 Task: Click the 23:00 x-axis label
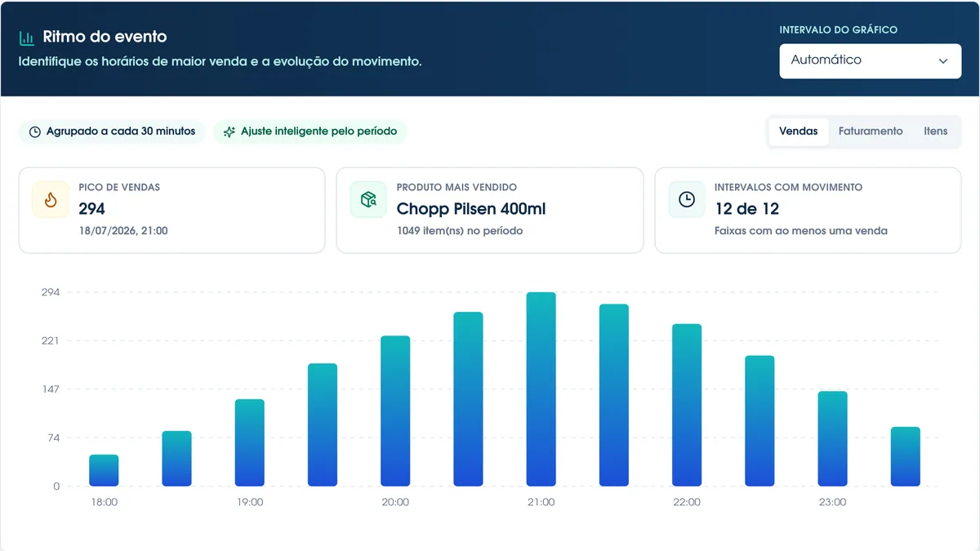point(833,502)
